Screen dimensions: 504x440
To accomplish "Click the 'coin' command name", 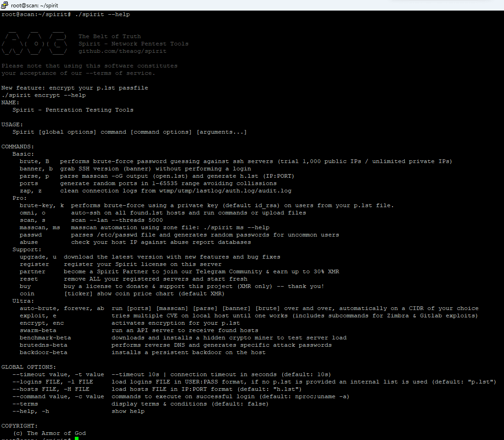I will [x=27, y=293].
